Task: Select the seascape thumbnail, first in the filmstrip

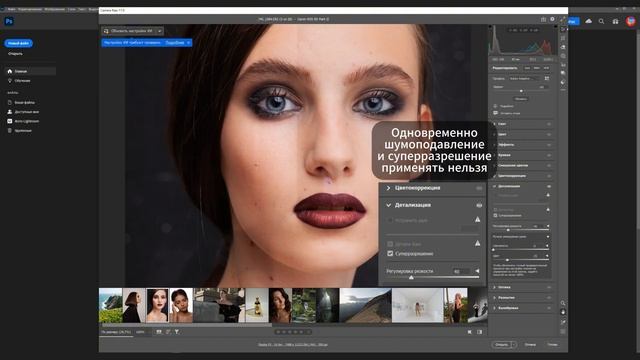Action: coord(110,305)
